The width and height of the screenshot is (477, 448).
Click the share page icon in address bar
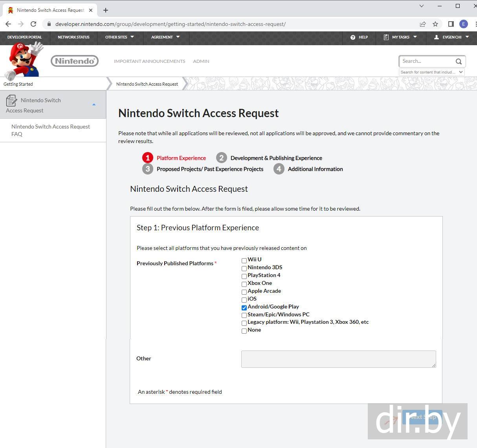423,24
